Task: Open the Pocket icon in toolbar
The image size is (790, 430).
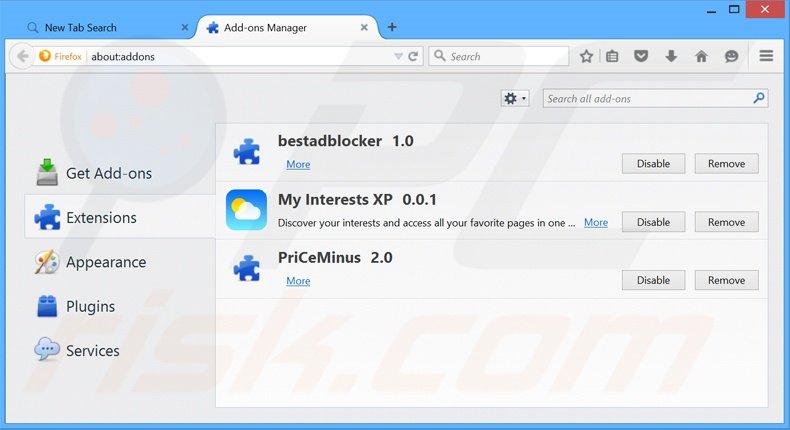Action: point(641,56)
